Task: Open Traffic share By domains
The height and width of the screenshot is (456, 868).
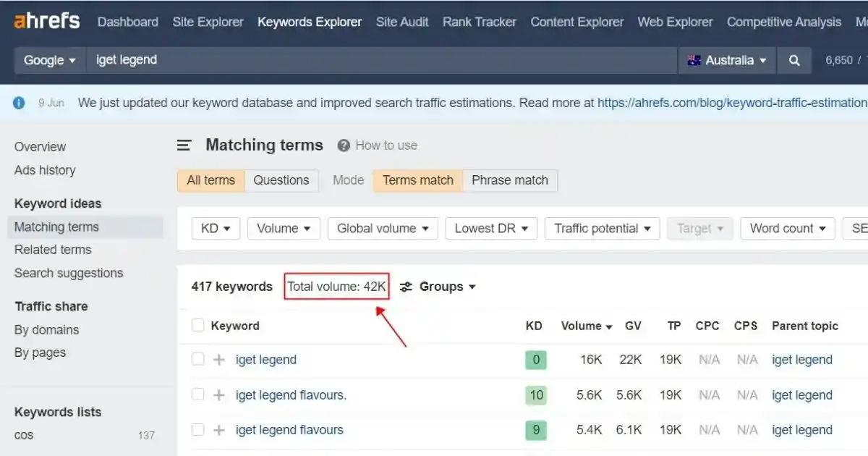Action: pyautogui.click(x=46, y=330)
